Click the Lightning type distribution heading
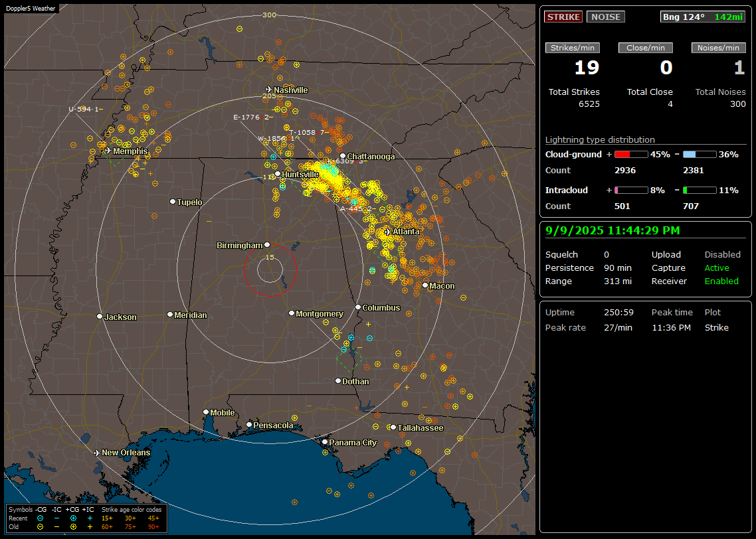 click(x=600, y=139)
